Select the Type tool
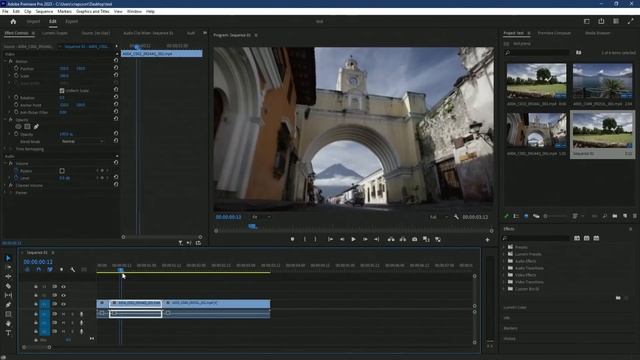 8,333
